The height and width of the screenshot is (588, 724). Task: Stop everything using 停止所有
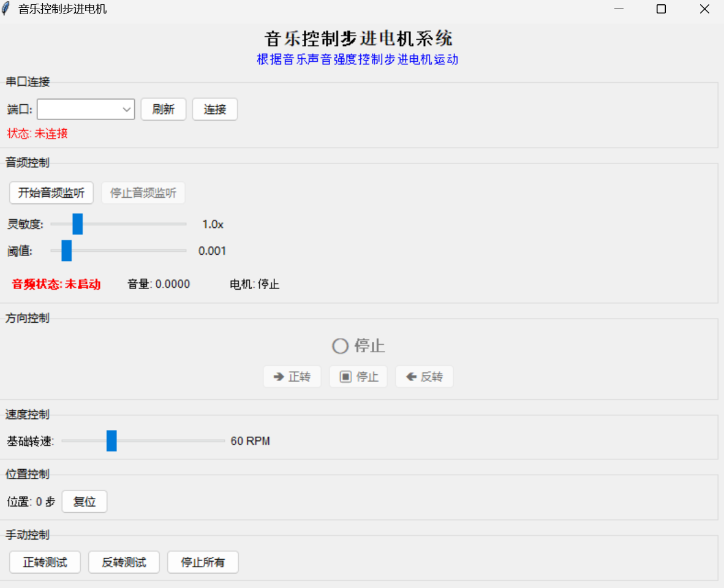(203, 562)
